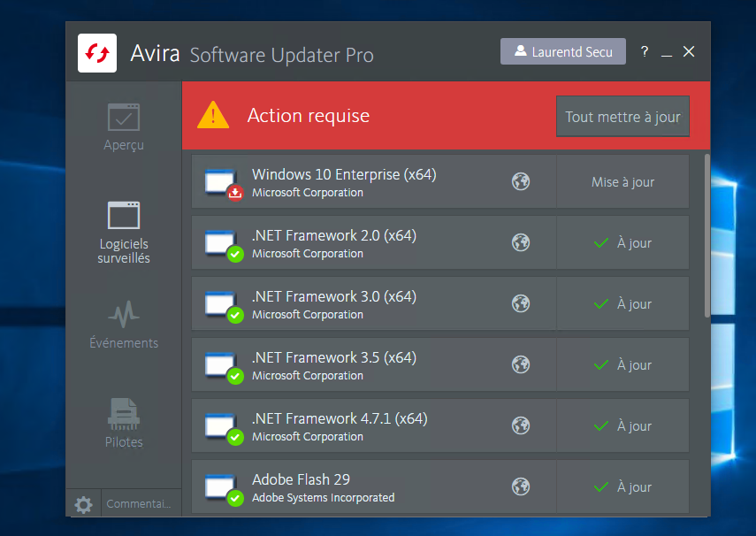Click À jour status for .NET Framework 4.7.1
Viewport: 756px width, 536px height.
622,426
